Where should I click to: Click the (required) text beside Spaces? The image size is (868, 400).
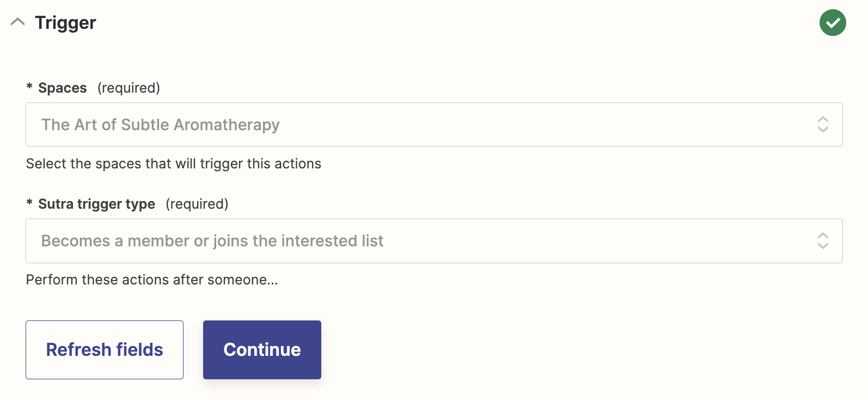[x=129, y=88]
